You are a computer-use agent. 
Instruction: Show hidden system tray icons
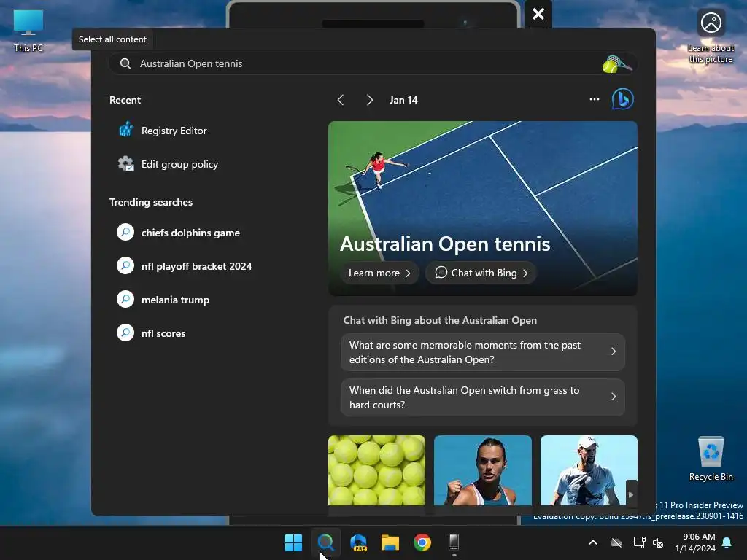593,542
